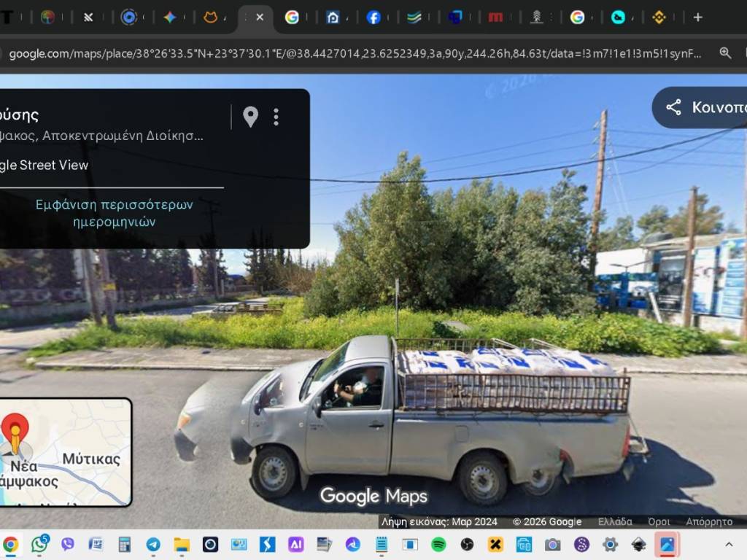This screenshot has width=747, height=560.
Task: Open a new browser tab with plus
Action: [x=697, y=17]
